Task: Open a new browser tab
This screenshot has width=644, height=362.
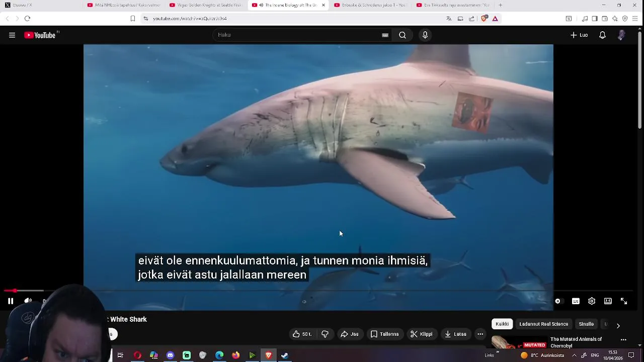Action: click(500, 5)
